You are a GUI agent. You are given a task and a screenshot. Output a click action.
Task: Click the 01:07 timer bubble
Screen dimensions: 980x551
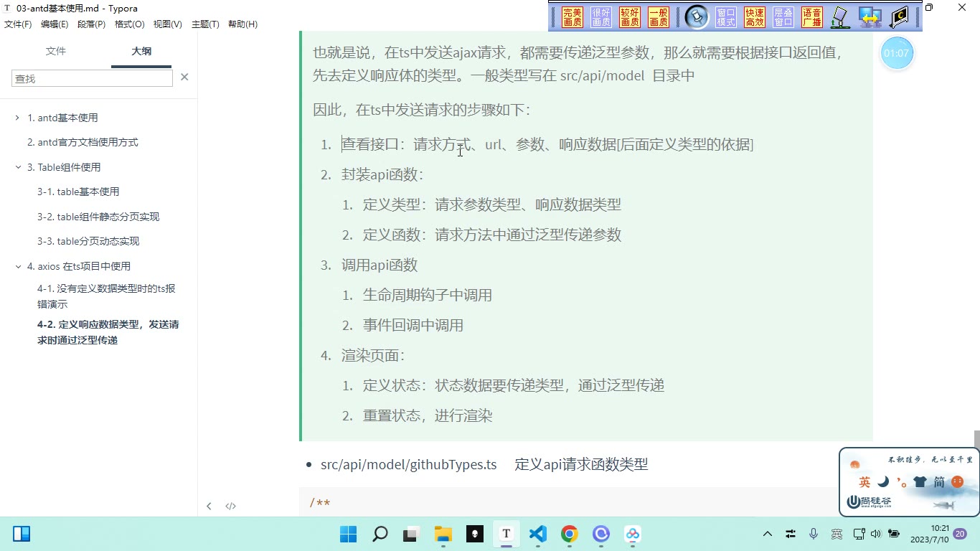point(897,53)
